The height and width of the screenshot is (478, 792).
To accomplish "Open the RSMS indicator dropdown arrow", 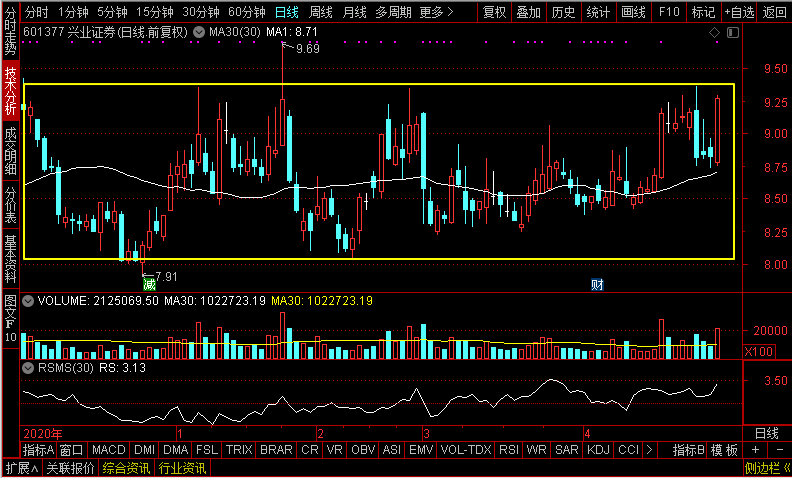I will [28, 368].
